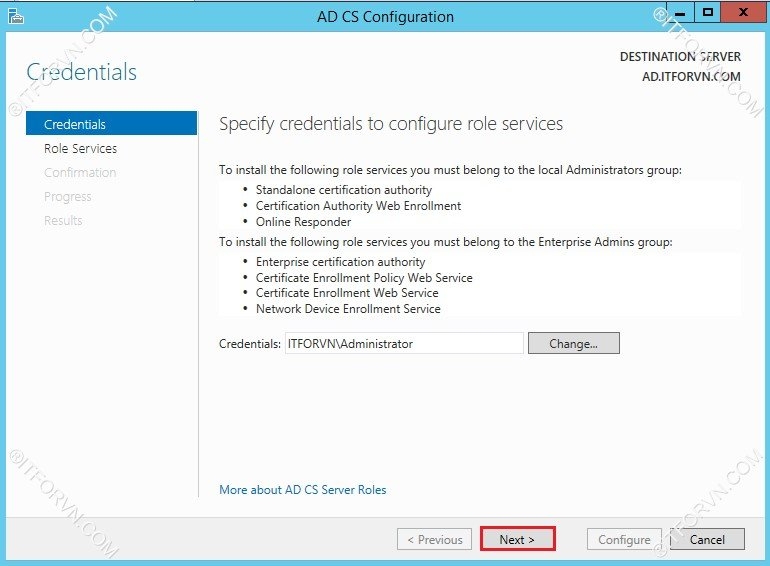Screen dimensions: 770x566
Task: Select the Results step in the sidebar
Action: [63, 220]
